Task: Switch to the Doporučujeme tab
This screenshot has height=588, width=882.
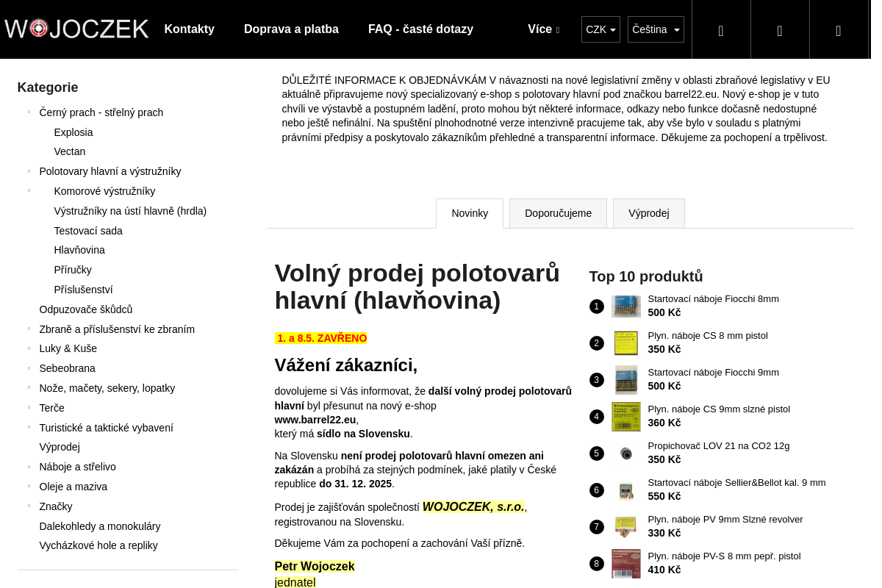Action: (558, 213)
